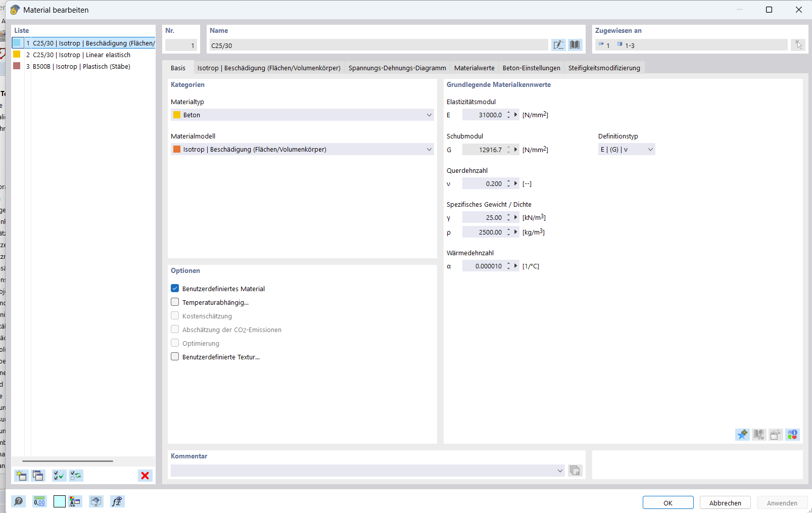Click the edit name icon beside C25/30

point(558,45)
